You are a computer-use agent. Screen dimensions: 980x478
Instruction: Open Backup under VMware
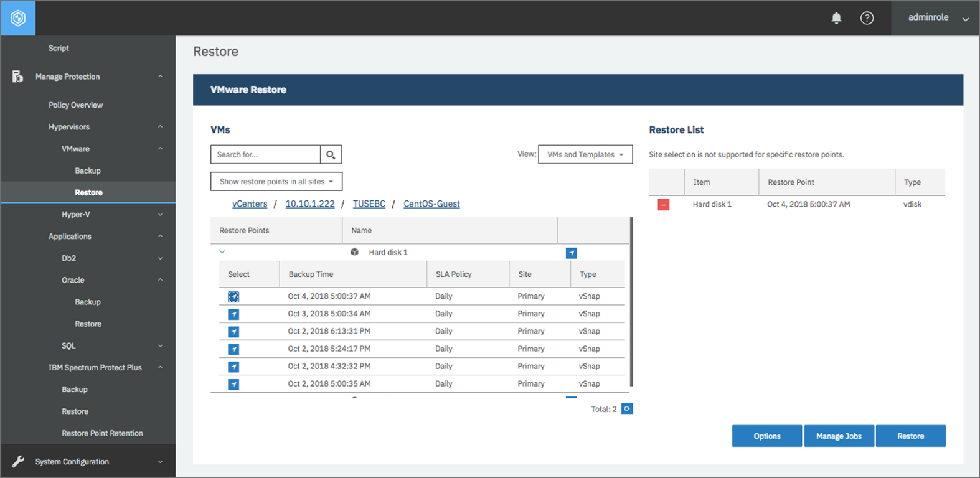tap(88, 171)
